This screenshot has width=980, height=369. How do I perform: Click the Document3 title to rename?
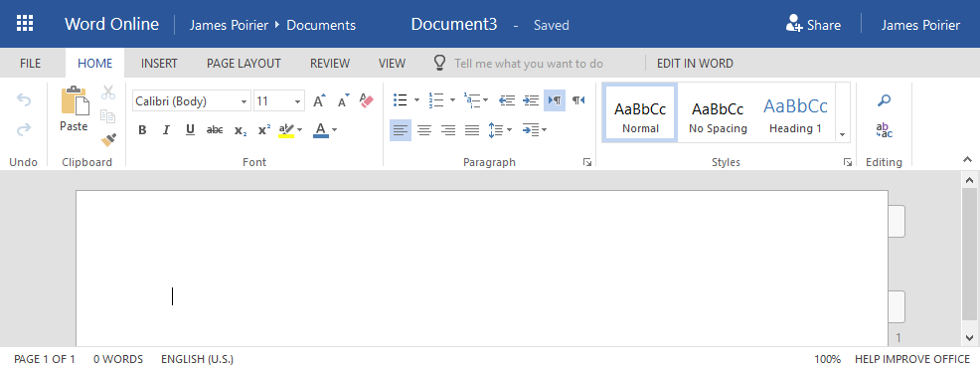pos(454,25)
